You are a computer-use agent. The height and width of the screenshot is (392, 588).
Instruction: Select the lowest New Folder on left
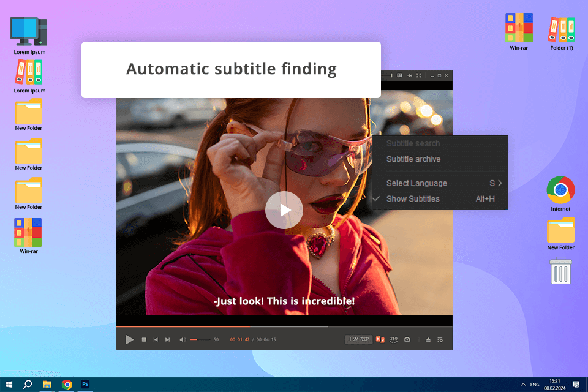(x=29, y=194)
